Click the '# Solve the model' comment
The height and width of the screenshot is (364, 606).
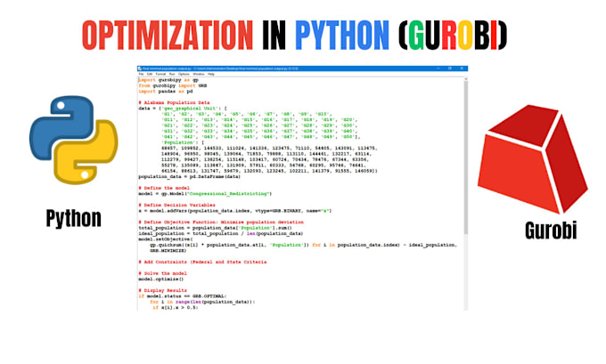(162, 273)
